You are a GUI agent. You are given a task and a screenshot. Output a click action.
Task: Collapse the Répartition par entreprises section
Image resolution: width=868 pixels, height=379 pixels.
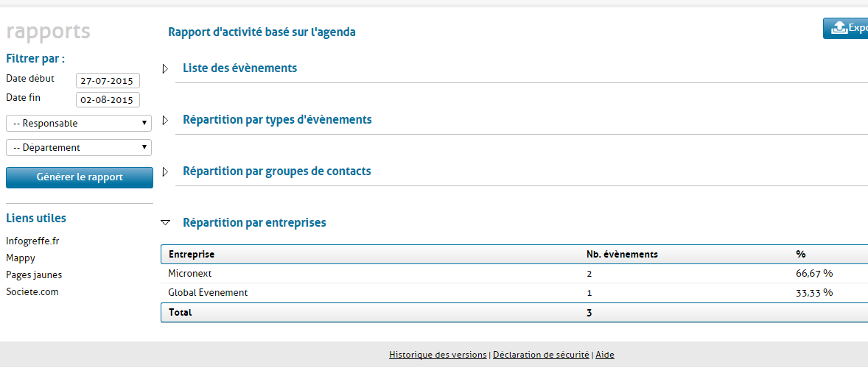pyautogui.click(x=166, y=222)
